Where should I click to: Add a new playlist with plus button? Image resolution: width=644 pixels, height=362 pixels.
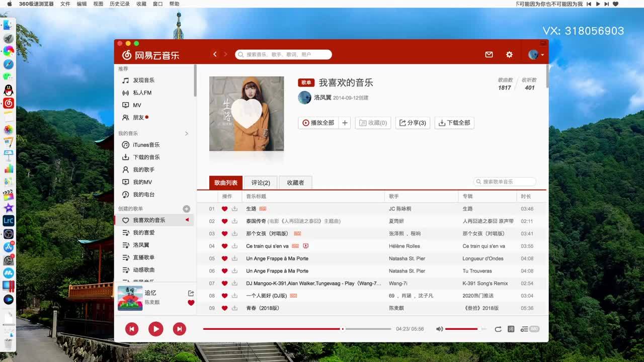click(186, 209)
